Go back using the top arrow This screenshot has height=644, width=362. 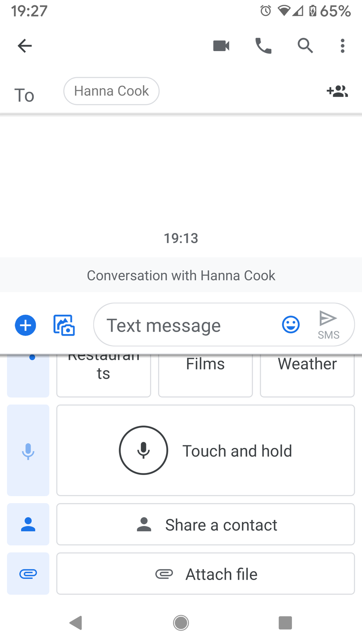pos(25,46)
